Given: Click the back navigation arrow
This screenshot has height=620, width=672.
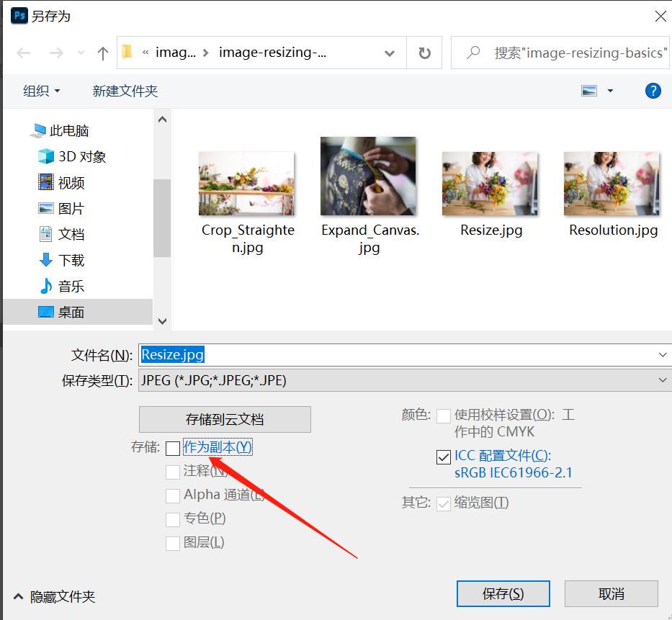Looking at the screenshot, I should pos(22,53).
